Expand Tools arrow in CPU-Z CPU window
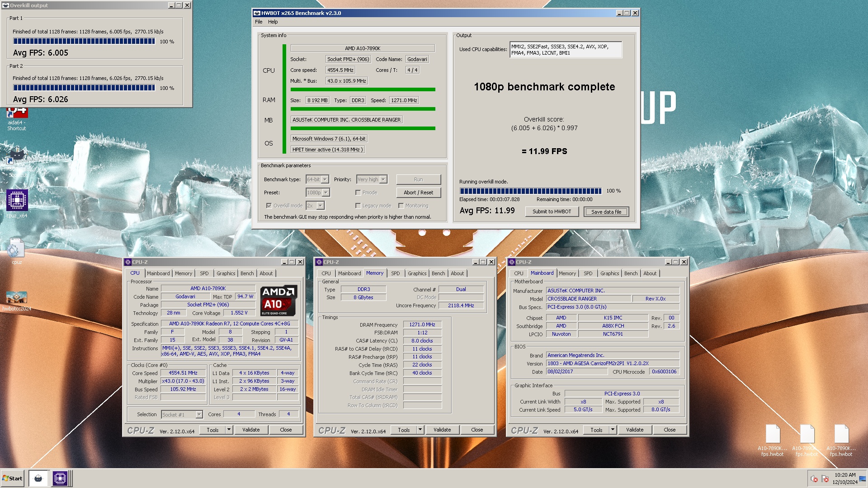Viewport: 868px width, 488px height. [x=229, y=430]
